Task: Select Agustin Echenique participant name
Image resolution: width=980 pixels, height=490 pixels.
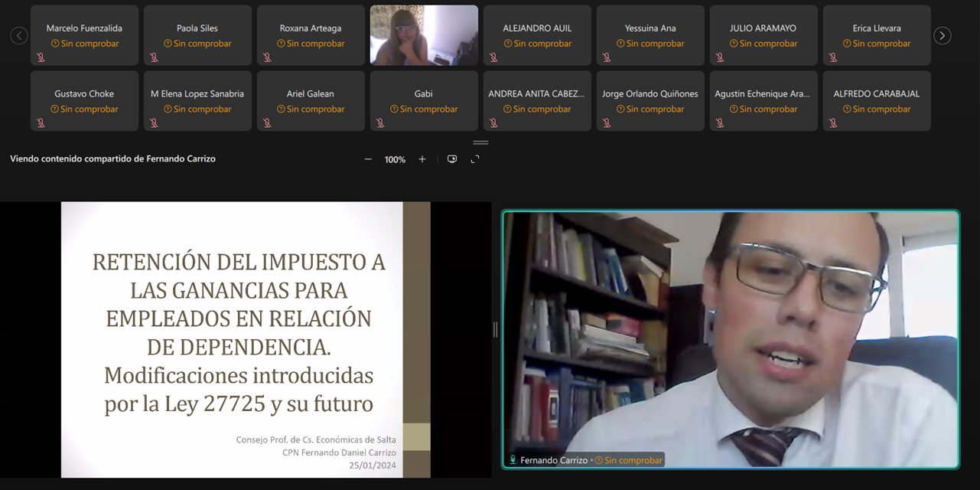Action: (x=763, y=94)
